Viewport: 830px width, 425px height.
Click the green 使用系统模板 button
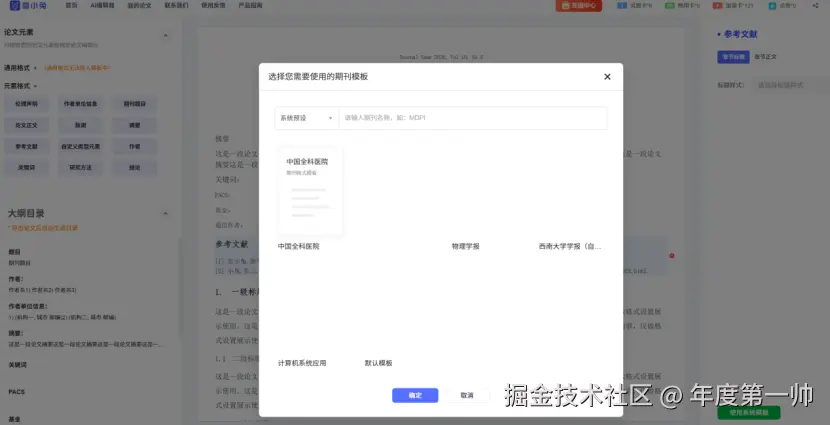[748, 412]
